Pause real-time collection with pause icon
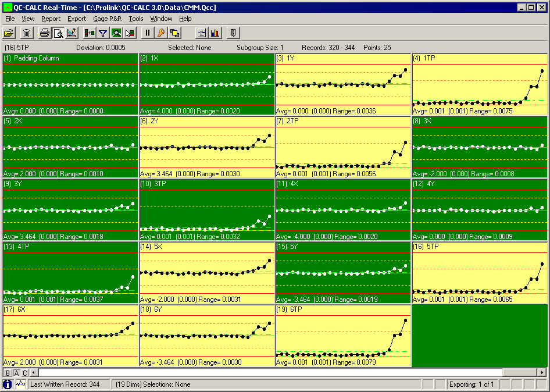This screenshot has height=392, width=550. pyautogui.click(x=147, y=33)
